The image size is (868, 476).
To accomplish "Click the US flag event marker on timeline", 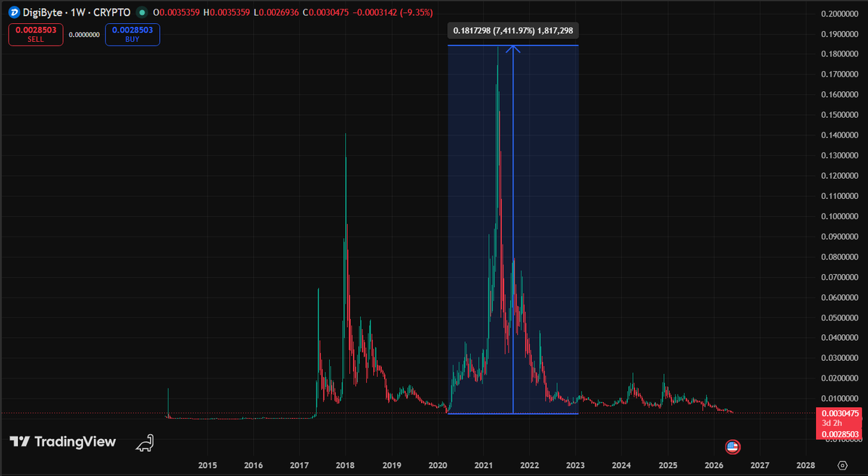I will [x=732, y=446].
